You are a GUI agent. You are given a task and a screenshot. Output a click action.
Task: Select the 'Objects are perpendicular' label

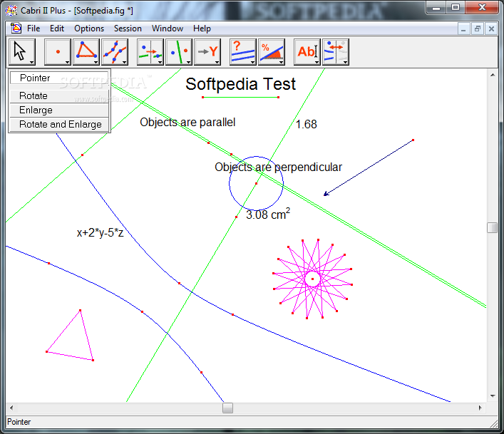coord(278,167)
